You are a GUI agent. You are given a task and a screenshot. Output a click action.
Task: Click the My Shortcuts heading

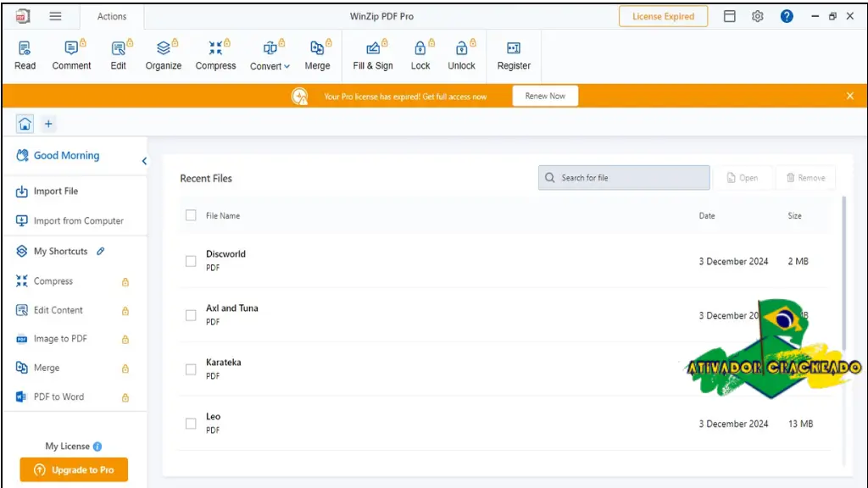[x=60, y=251]
